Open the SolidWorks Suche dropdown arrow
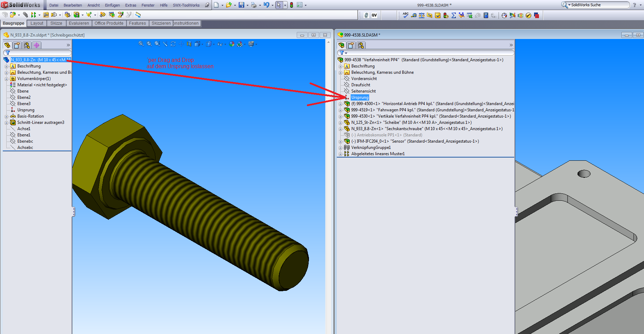Screen dimensions: 644x334 point(569,5)
